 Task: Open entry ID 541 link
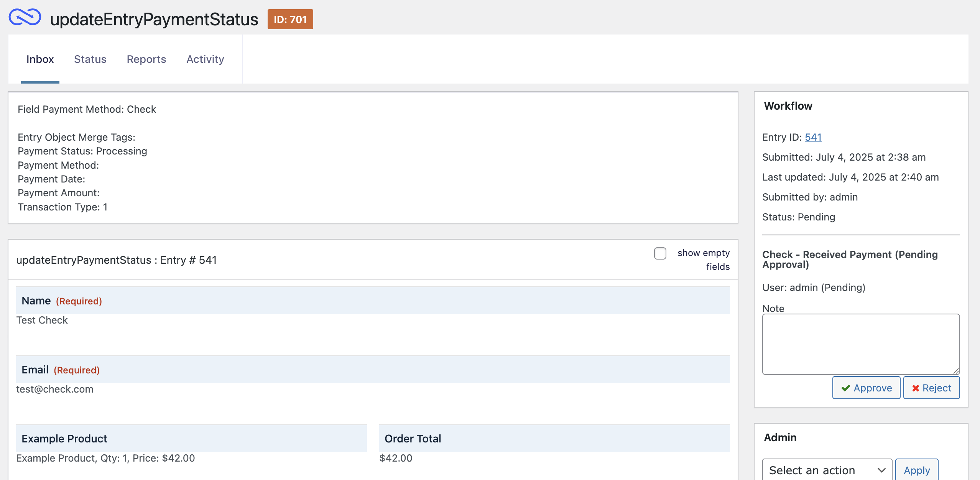pos(813,137)
